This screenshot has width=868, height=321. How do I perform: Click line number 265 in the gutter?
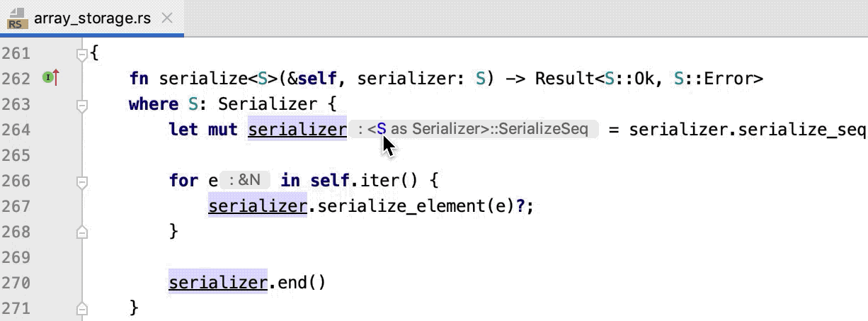coord(16,155)
